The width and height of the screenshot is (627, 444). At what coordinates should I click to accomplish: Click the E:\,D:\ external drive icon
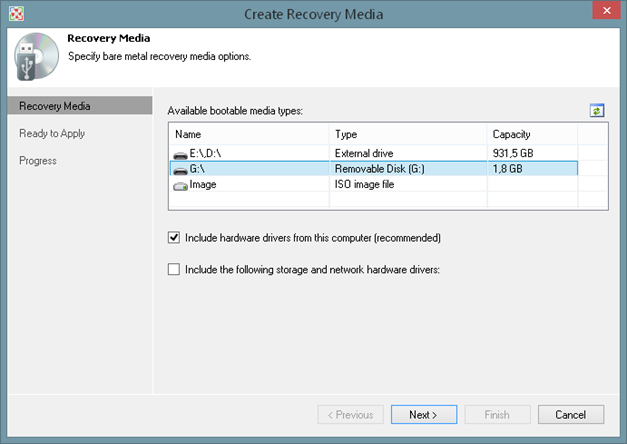pos(180,153)
